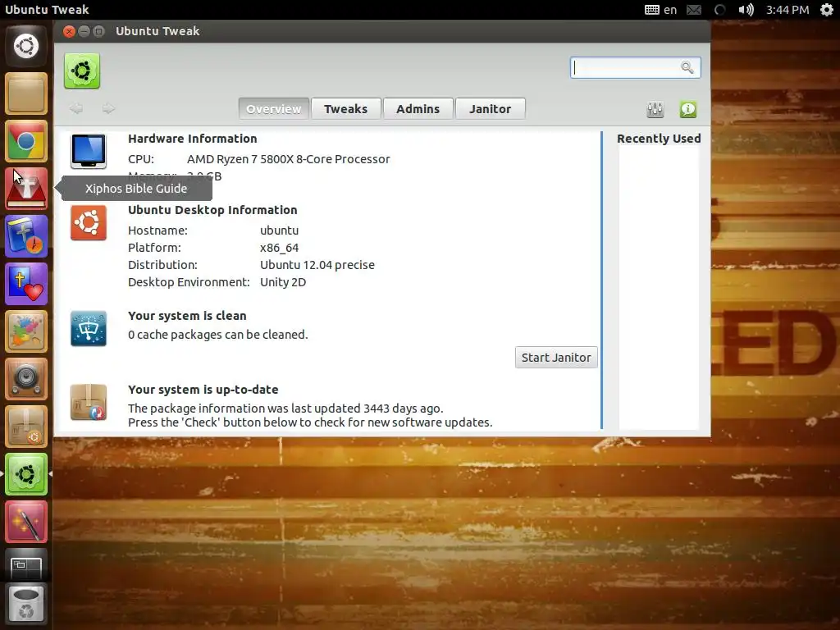The width and height of the screenshot is (840, 630).
Task: Click the Ubuntu Desktop Information heading
Action: click(x=212, y=210)
